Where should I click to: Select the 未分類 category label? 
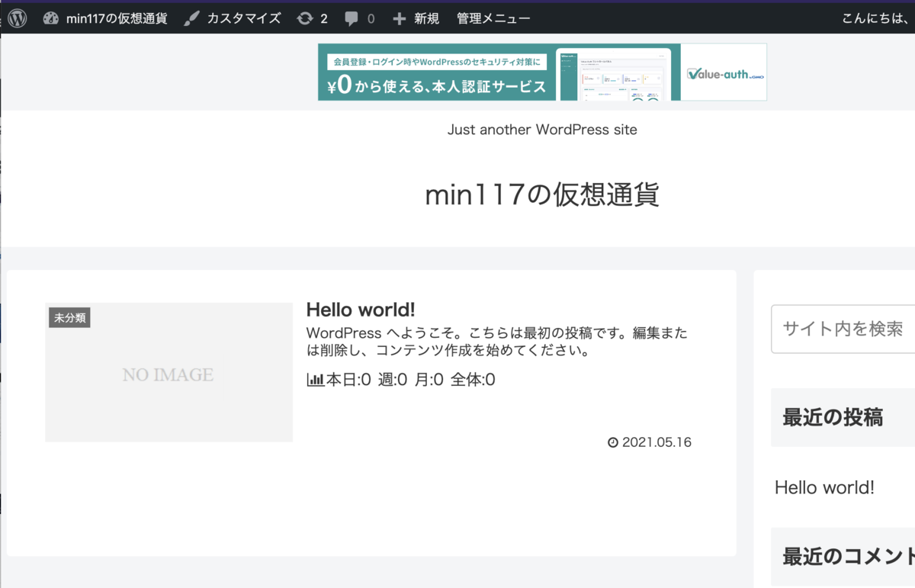point(69,317)
